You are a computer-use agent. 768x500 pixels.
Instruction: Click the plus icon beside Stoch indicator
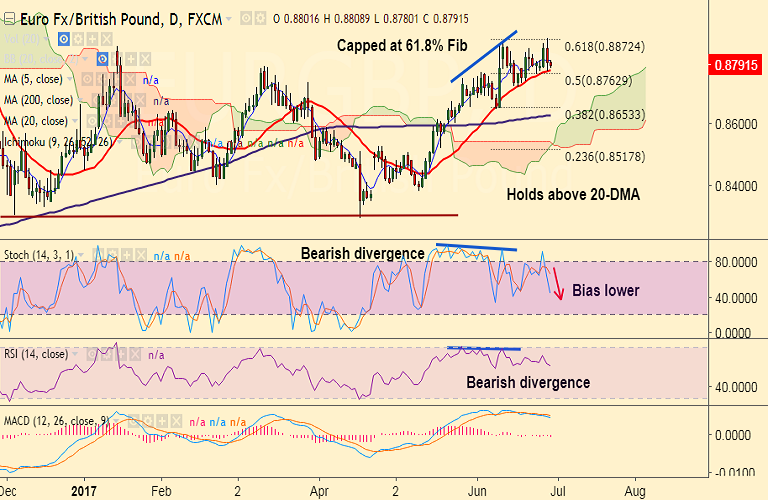pos(127,255)
